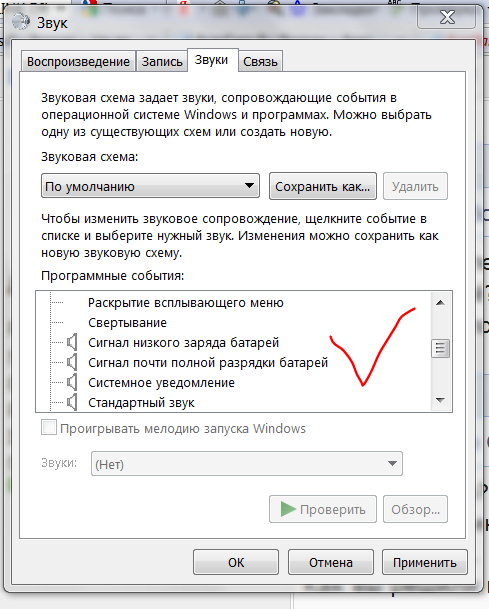
Task: Select the Свертывание event in list
Action: (127, 322)
